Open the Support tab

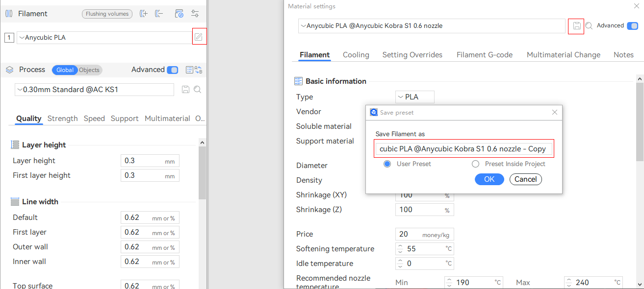[125, 119]
